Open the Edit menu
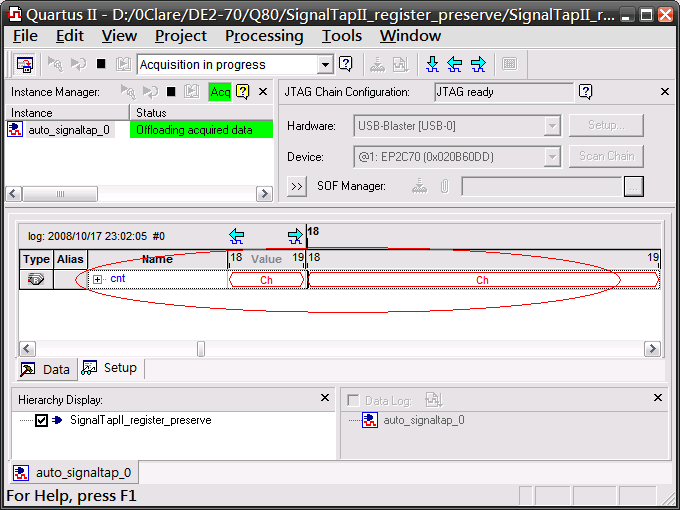 [x=70, y=36]
